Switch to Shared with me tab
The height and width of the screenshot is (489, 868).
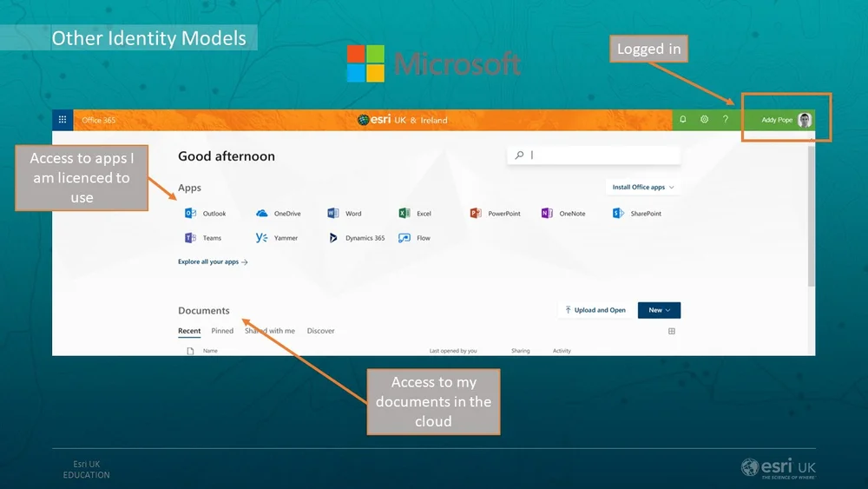(x=270, y=331)
